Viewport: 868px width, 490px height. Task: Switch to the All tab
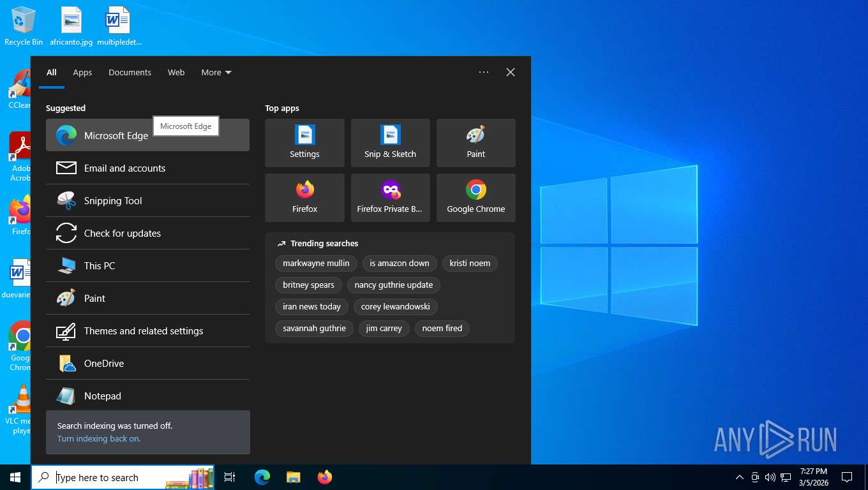pos(52,72)
